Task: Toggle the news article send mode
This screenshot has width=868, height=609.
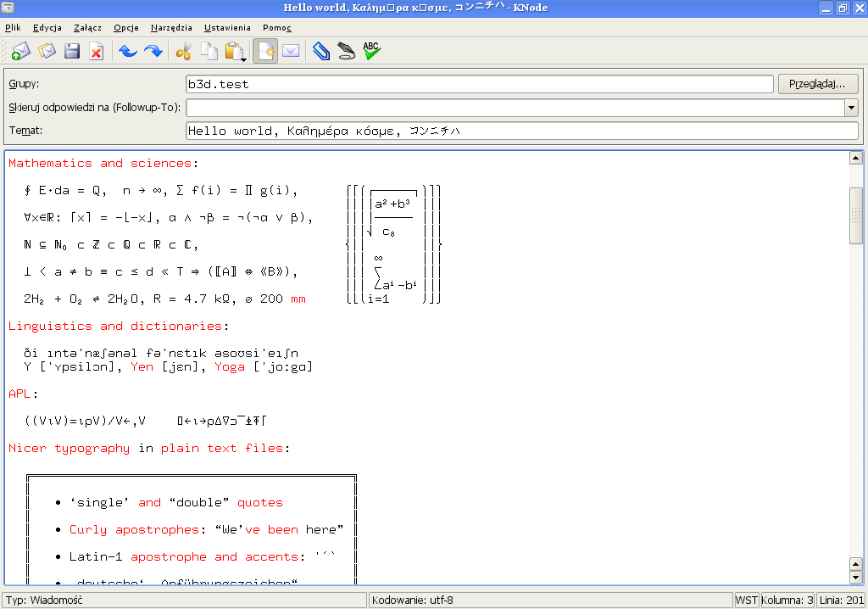Action: 265,51
